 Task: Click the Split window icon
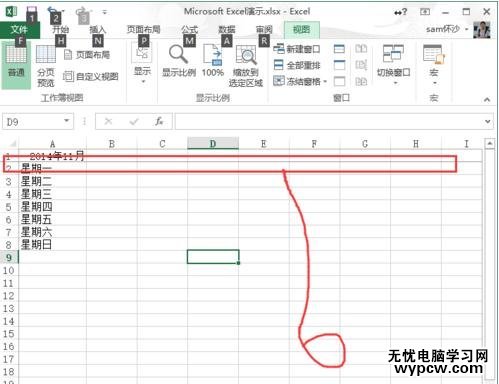[x=339, y=49]
